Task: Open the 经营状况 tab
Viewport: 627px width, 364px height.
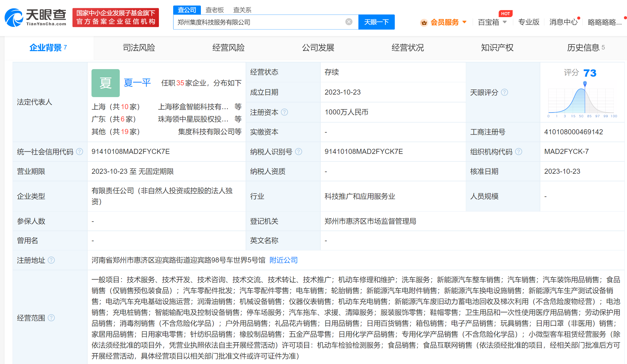Action: [x=408, y=48]
